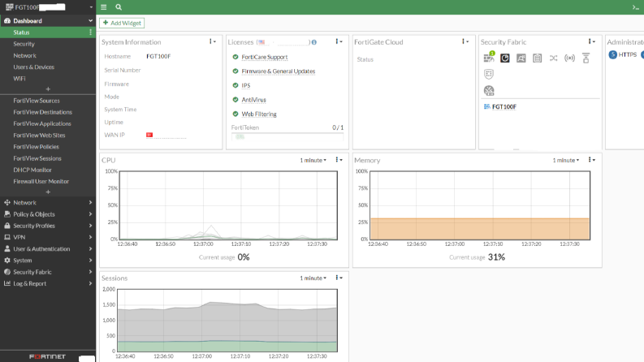Open Firmware & General Updates license link

tap(278, 71)
